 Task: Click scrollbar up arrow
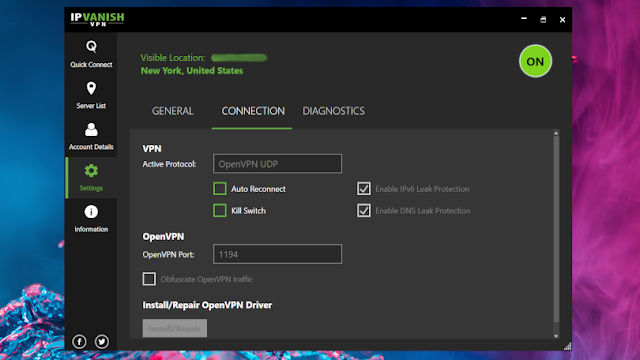coord(556,133)
